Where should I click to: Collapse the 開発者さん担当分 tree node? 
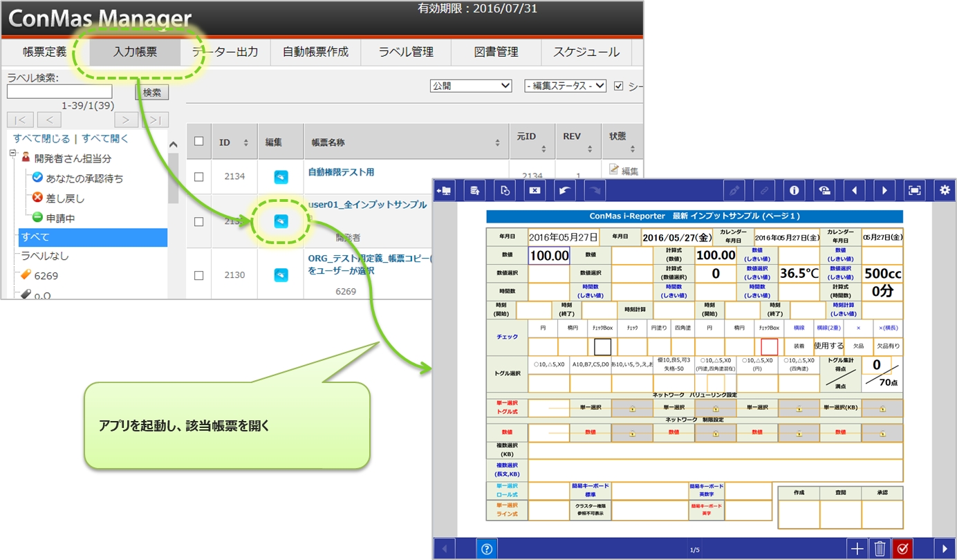13,158
